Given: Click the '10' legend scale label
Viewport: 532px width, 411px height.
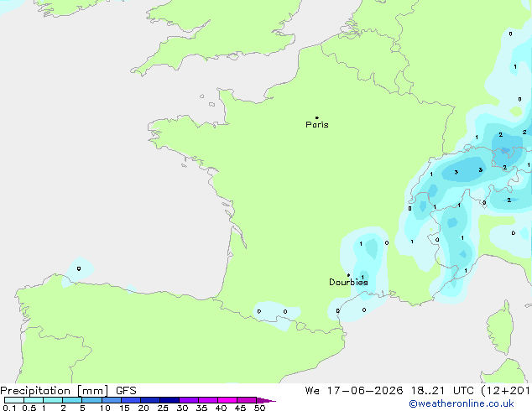Looking at the screenshot, I should point(105,408).
